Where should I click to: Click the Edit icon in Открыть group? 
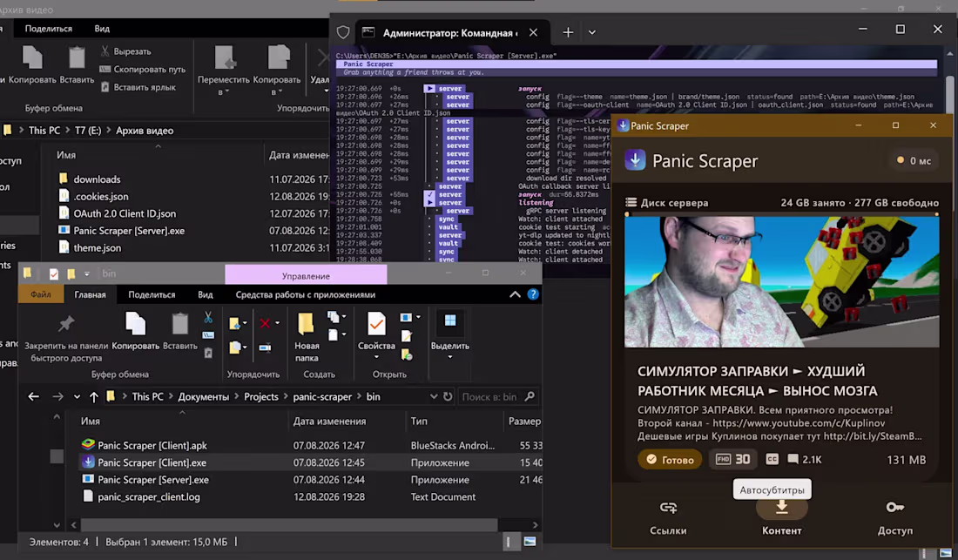(x=407, y=336)
